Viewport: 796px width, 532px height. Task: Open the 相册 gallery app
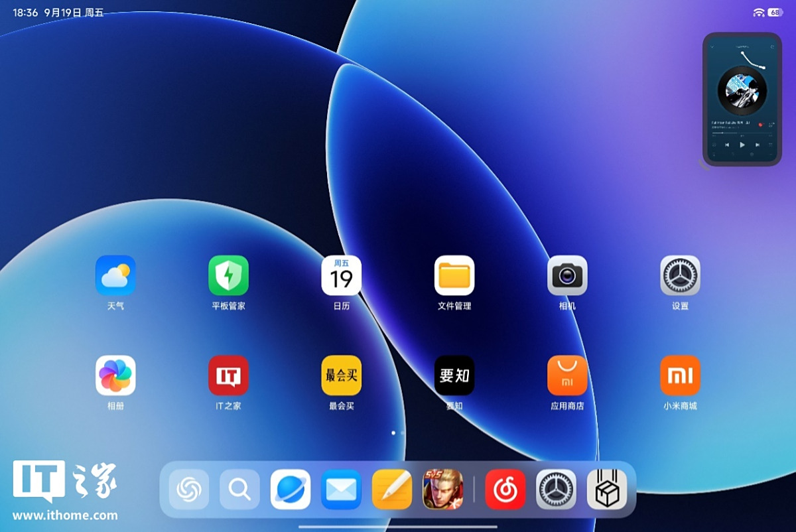coord(115,375)
